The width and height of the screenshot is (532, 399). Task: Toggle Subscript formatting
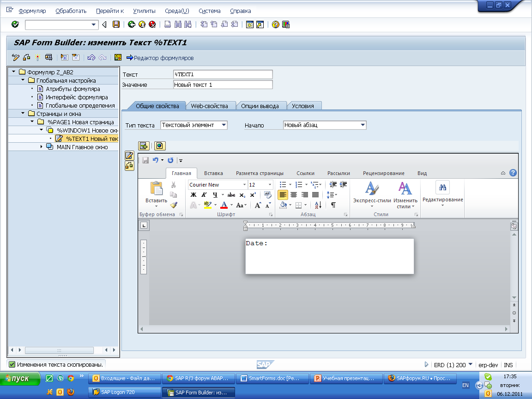click(242, 195)
